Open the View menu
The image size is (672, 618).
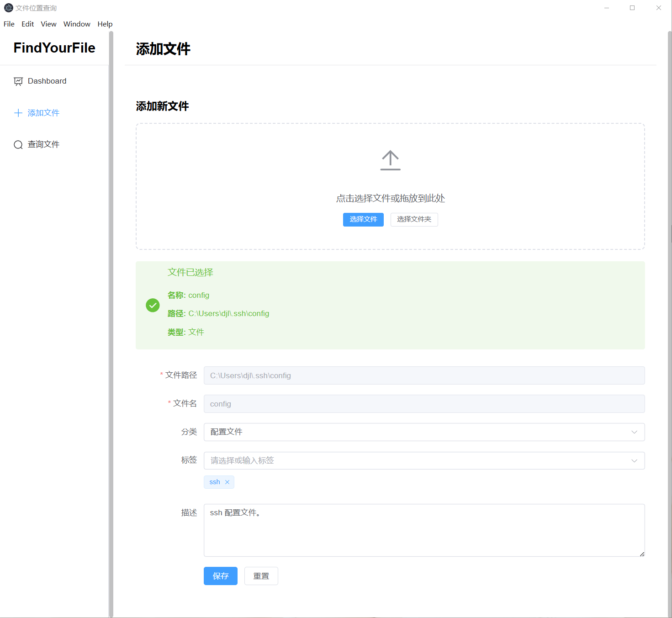48,24
